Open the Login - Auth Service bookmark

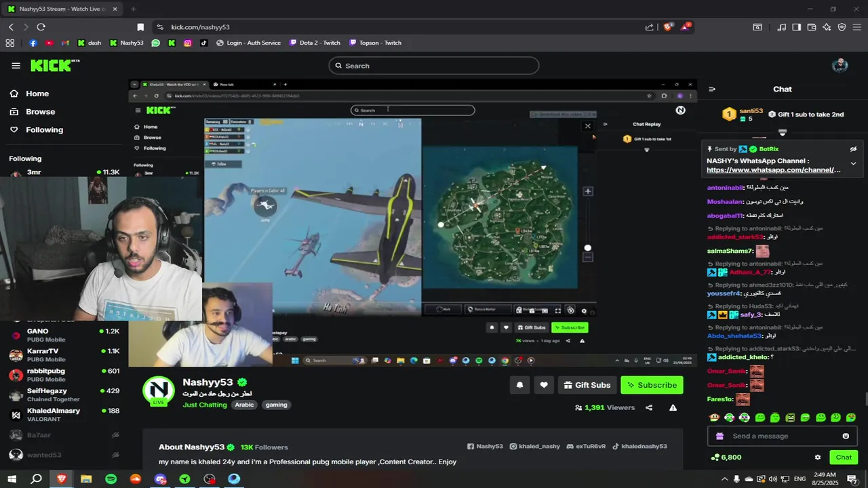tap(248, 43)
